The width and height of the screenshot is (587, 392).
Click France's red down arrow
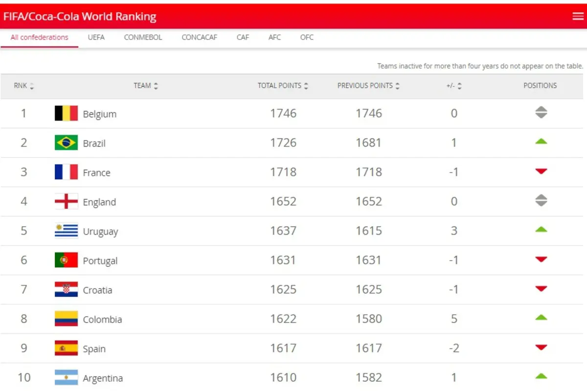pos(541,172)
